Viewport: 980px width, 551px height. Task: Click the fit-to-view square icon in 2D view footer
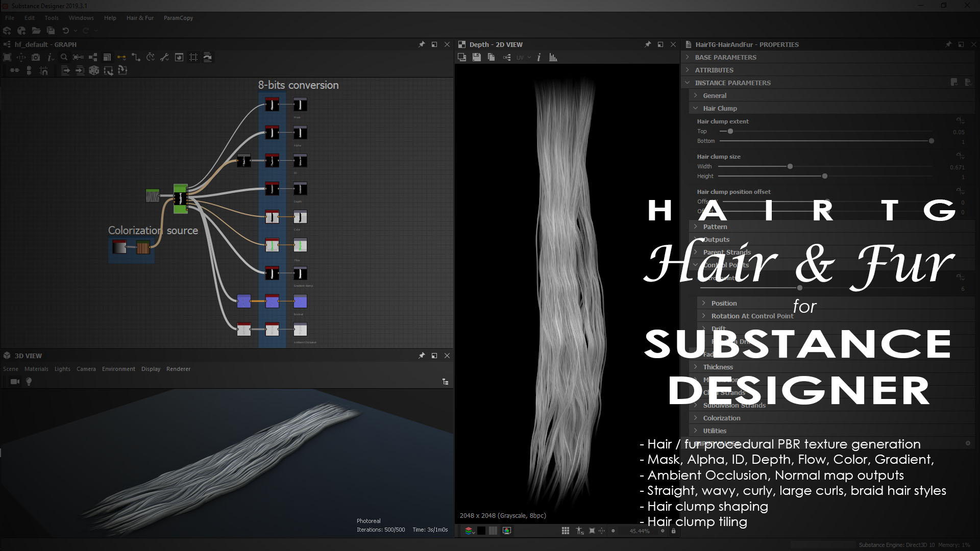tap(592, 531)
